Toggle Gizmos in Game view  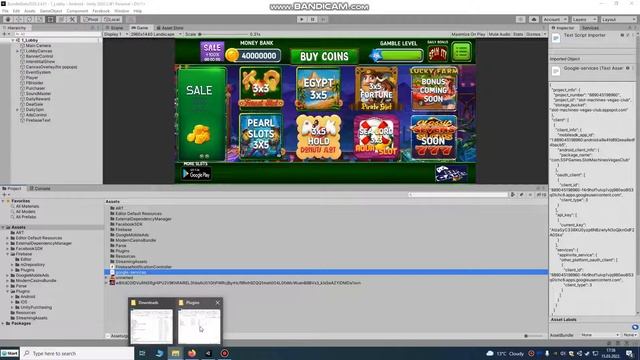coord(533,34)
